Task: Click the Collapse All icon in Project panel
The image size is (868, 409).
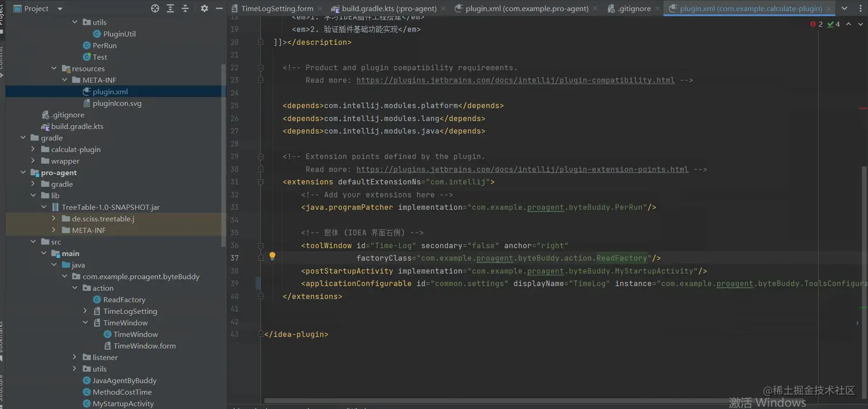Action: pyautogui.click(x=185, y=9)
